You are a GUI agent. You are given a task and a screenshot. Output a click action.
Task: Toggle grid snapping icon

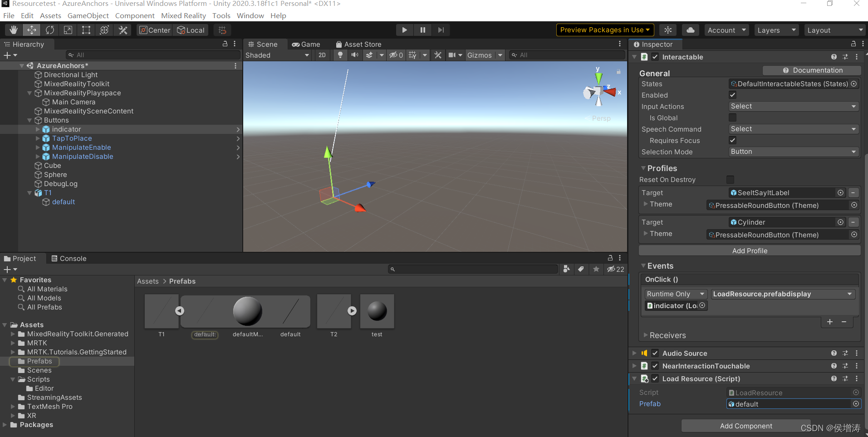click(222, 30)
